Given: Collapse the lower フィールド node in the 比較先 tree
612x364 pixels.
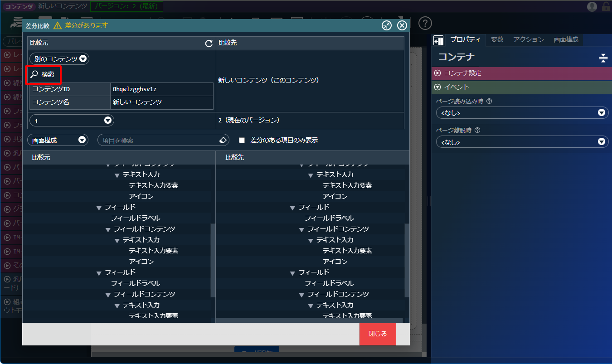Looking at the screenshot, I should (x=293, y=273).
